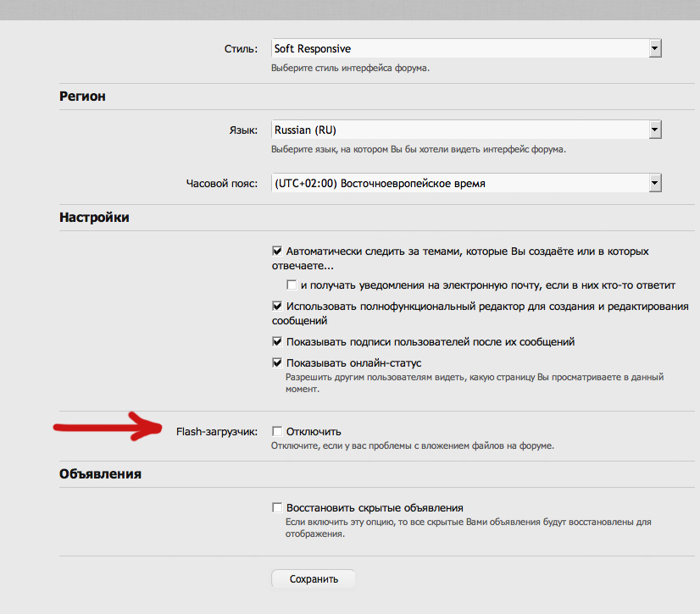Image resolution: width=700 pixels, height=614 pixels.
Task: Check the Flash-загрузчик Отключить checkbox
Action: [x=277, y=431]
